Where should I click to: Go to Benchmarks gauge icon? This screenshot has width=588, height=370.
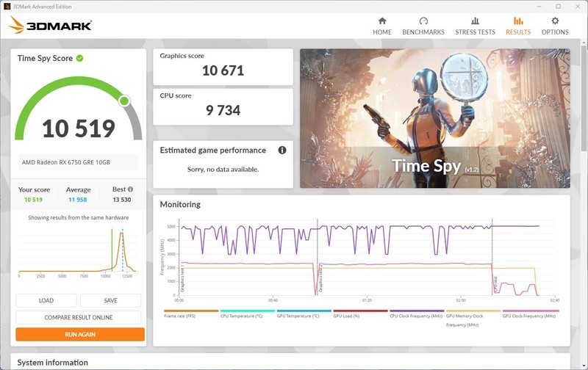pos(423,21)
